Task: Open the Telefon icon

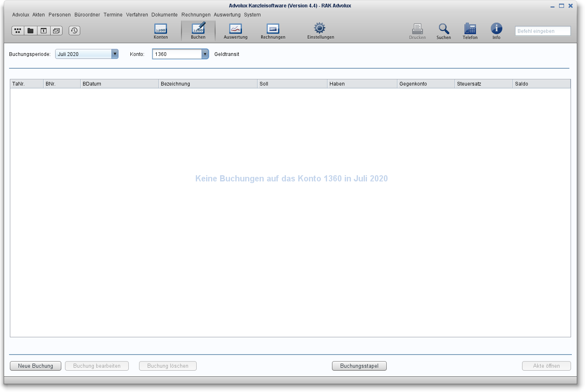Action: click(x=470, y=31)
